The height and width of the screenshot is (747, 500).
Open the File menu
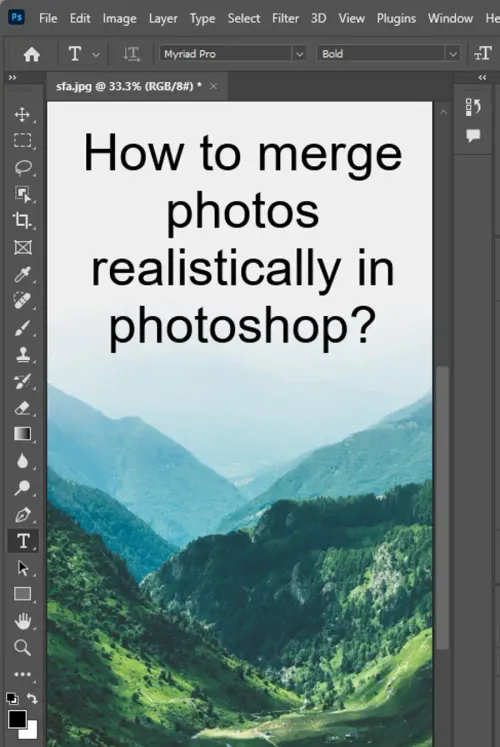coord(48,19)
